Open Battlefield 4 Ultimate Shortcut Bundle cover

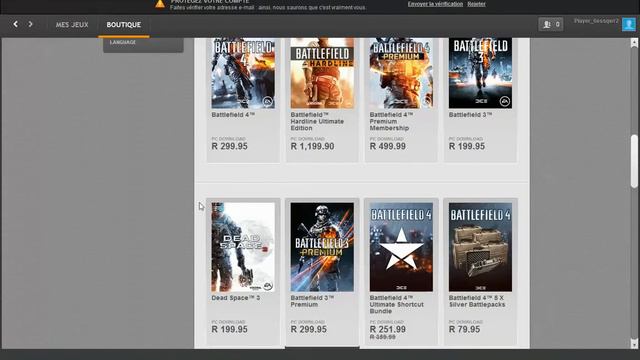point(401,247)
